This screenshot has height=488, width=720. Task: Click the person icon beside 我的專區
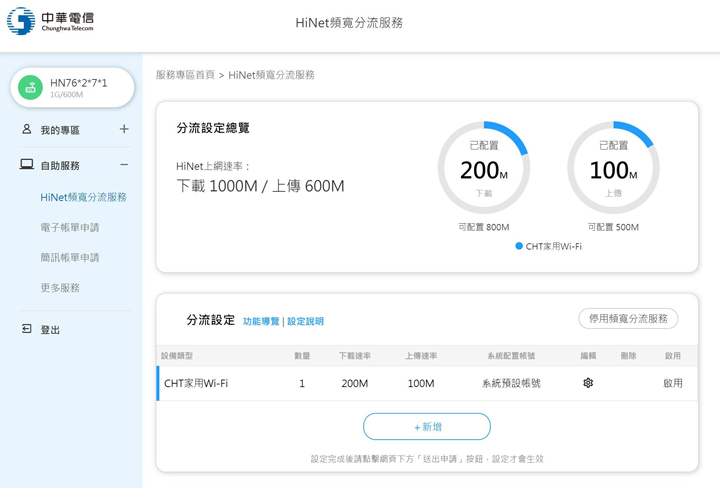point(27,129)
